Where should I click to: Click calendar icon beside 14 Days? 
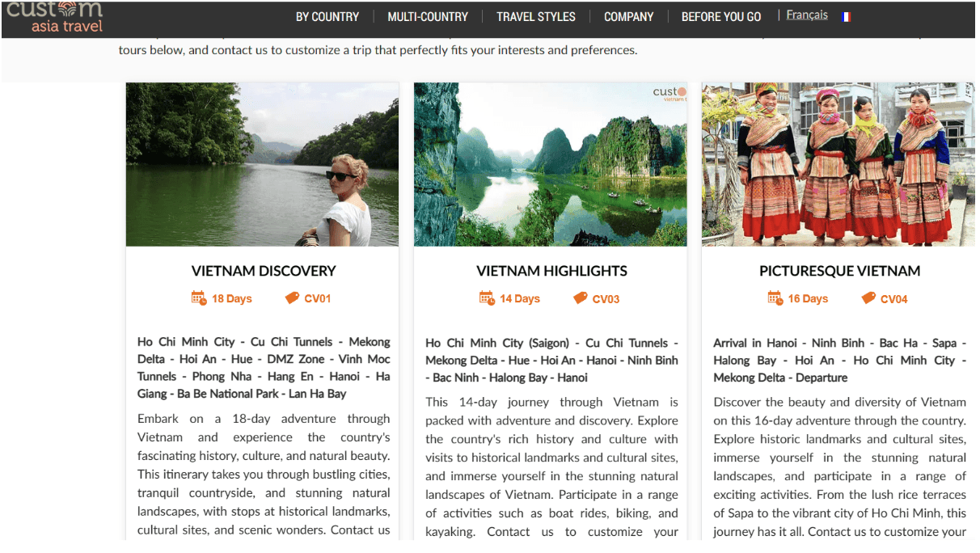click(487, 298)
